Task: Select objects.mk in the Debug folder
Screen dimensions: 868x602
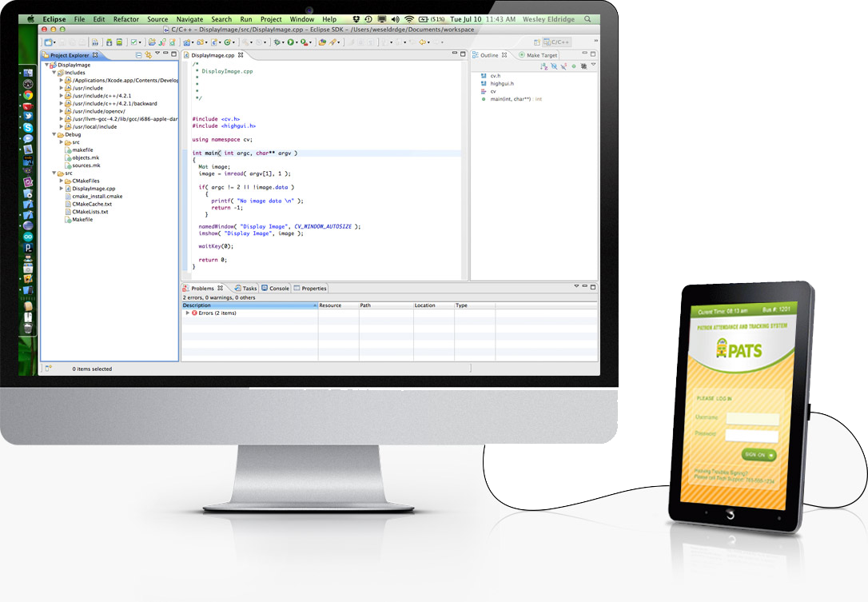Action: click(86, 157)
